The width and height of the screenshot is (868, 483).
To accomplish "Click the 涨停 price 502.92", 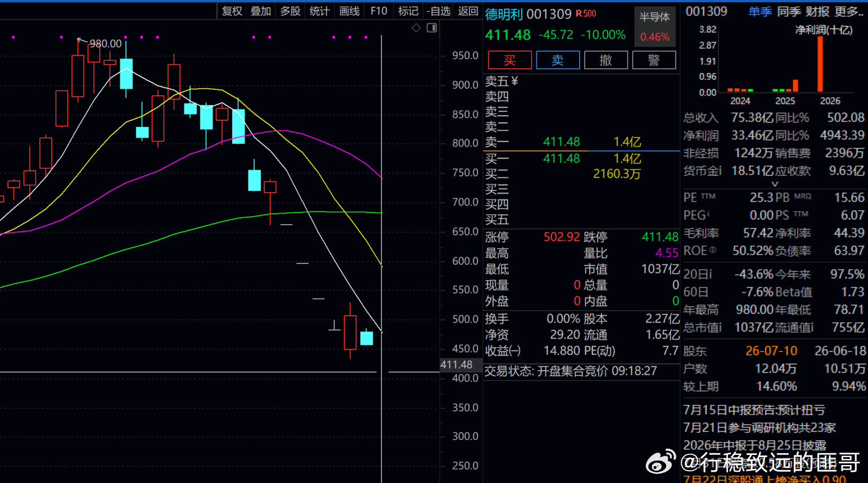I will click(x=562, y=236).
